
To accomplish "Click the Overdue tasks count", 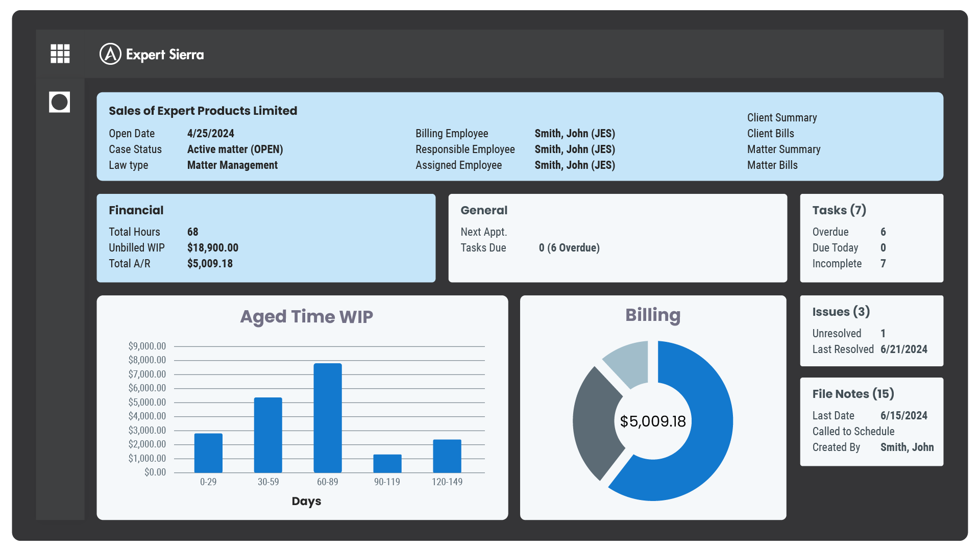I will [x=884, y=232].
